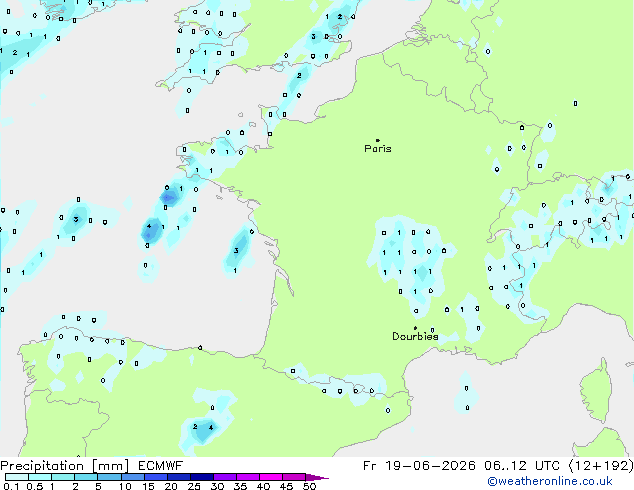Click the '06..12 UTC' time range

click(x=522, y=466)
